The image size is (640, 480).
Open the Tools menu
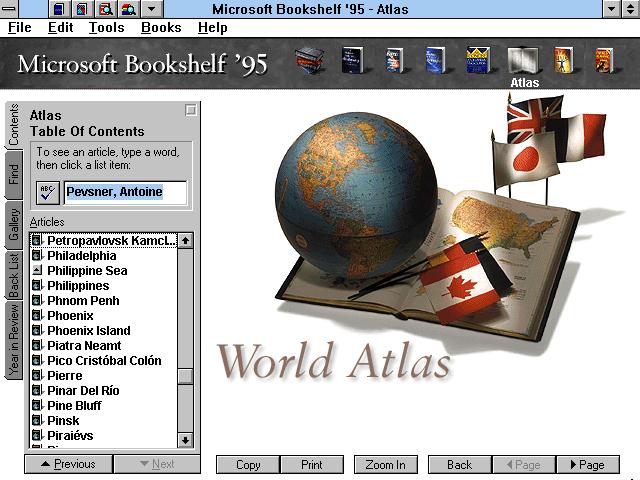(x=107, y=27)
